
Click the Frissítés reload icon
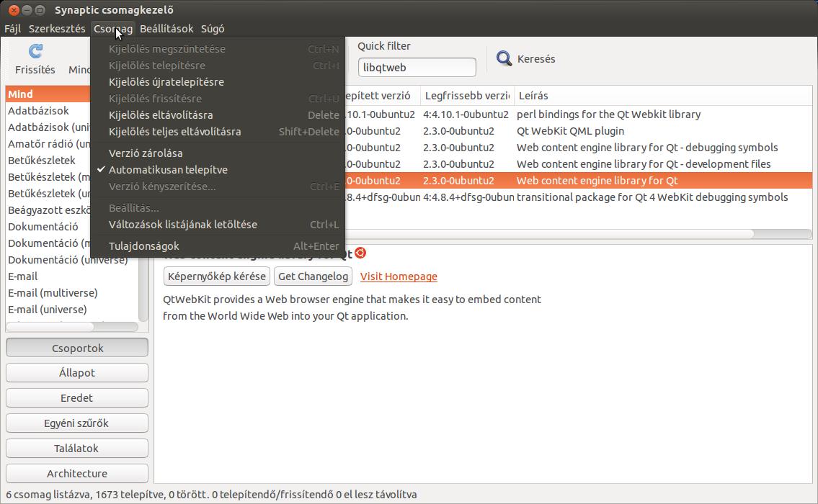point(35,51)
